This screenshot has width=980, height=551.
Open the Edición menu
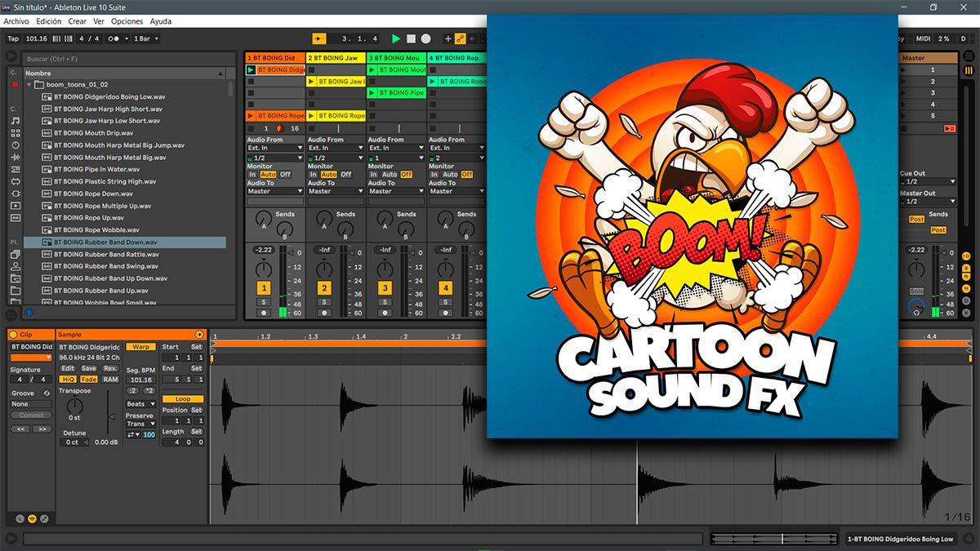click(48, 21)
